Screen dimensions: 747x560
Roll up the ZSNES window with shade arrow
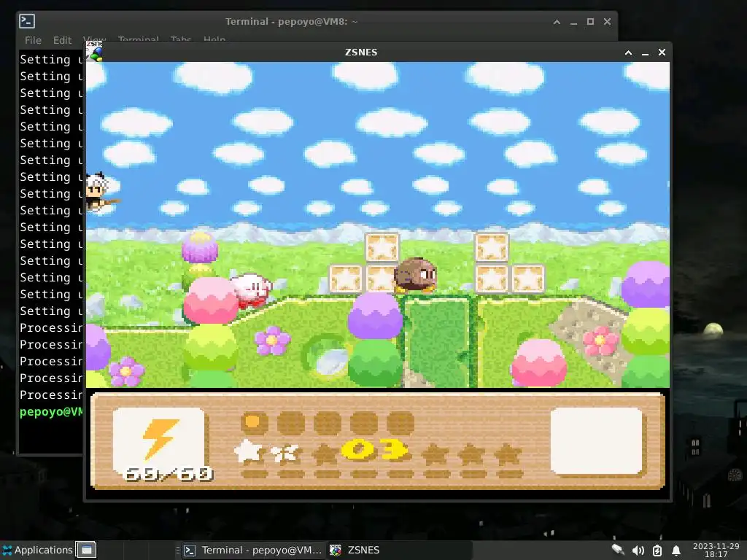pos(628,52)
